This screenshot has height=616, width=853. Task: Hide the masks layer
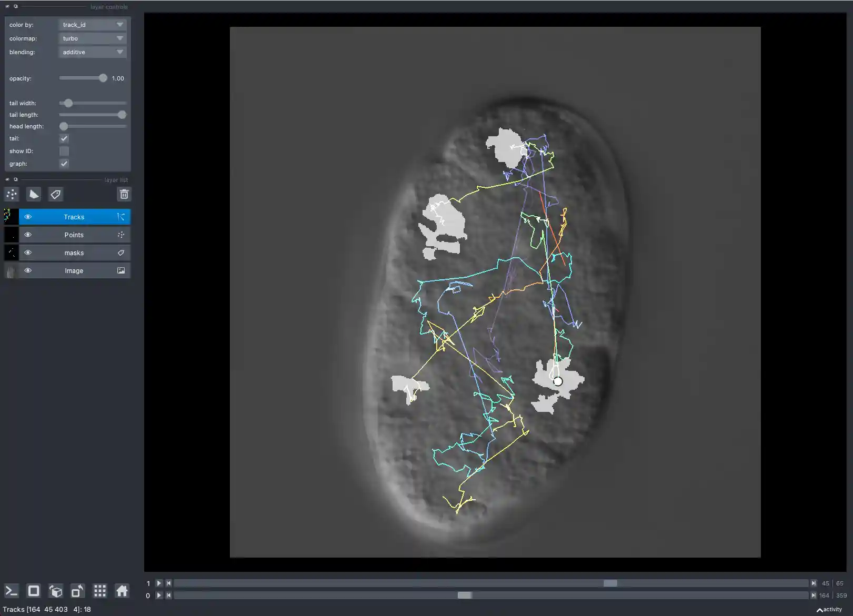click(28, 253)
